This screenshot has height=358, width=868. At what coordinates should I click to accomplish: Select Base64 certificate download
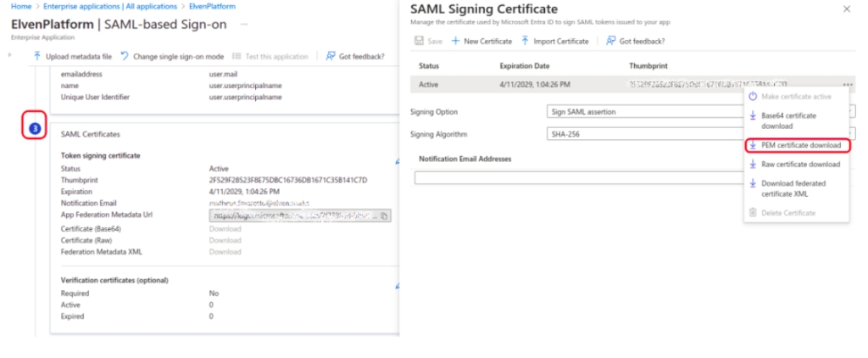coord(788,120)
